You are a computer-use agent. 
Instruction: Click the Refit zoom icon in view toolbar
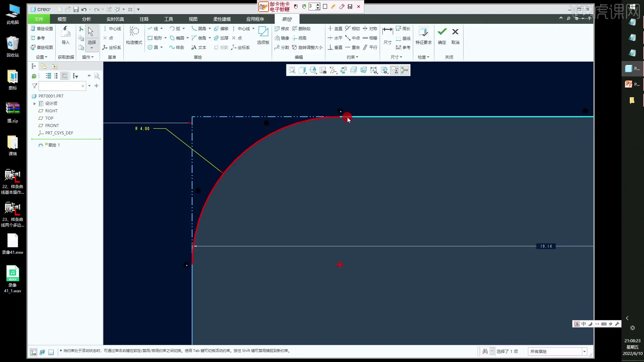pos(292,70)
